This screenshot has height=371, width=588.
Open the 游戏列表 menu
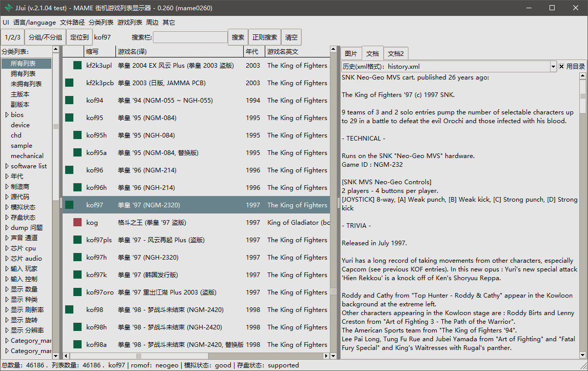coord(130,23)
